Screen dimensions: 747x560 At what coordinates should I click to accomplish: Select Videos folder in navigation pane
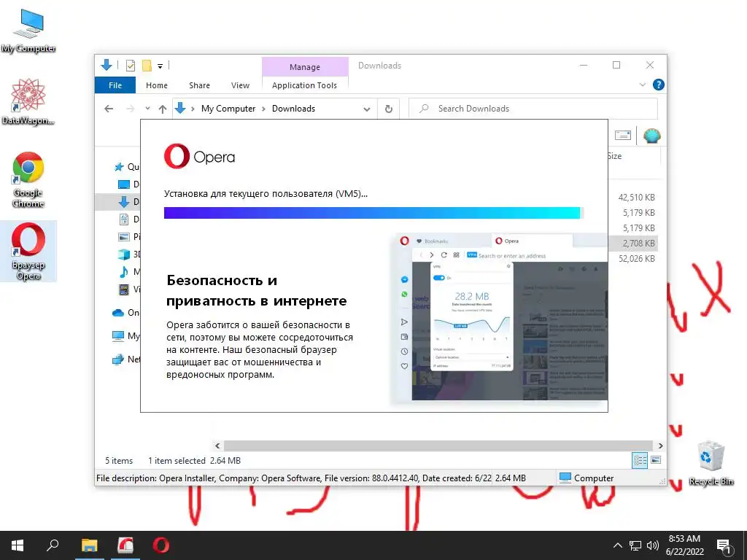[x=128, y=289]
